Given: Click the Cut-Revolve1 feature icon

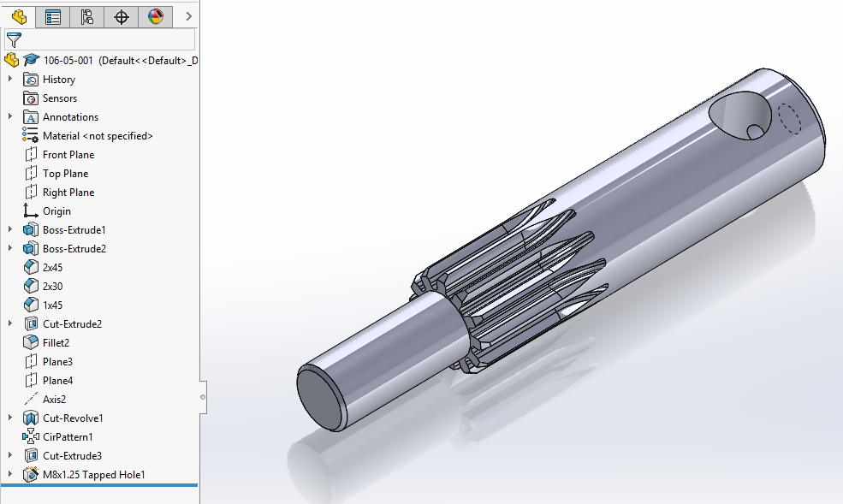Looking at the screenshot, I should click(x=32, y=418).
